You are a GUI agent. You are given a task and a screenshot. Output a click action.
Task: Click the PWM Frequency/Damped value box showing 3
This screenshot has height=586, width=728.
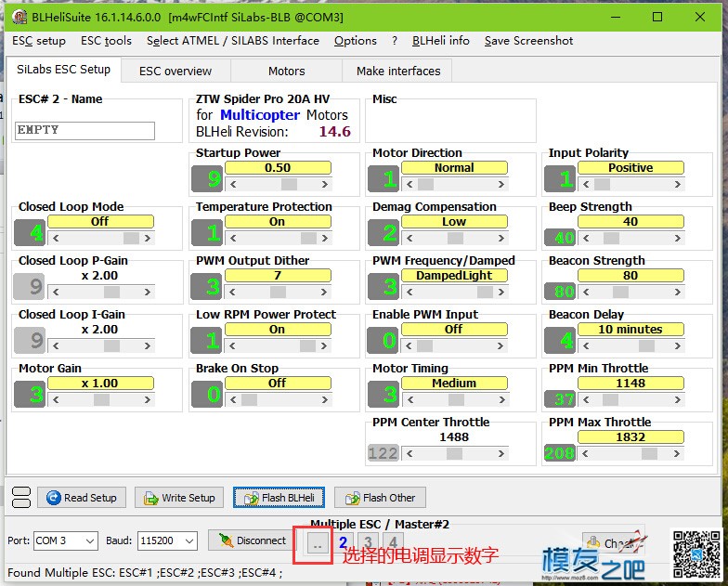pos(383,286)
